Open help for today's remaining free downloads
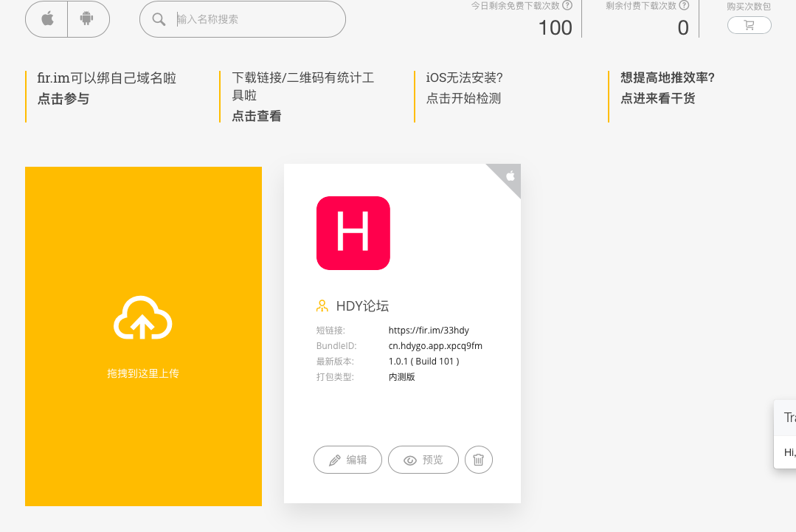 pos(567,5)
